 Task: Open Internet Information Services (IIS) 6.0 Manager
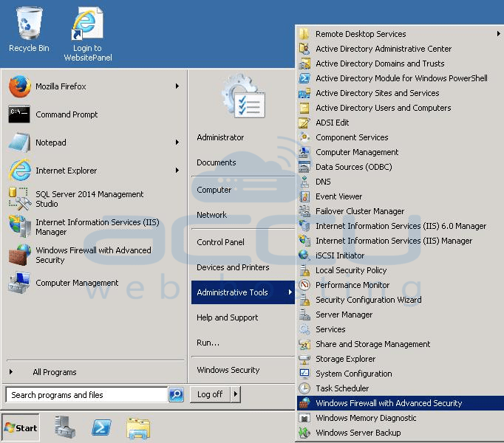point(401,226)
